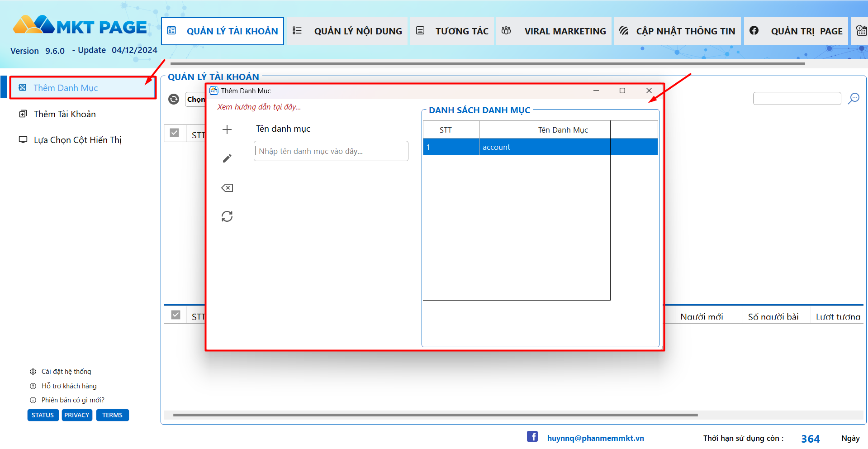Open the huynnq@phanmemmkt.vn link
Image resolution: width=868 pixels, height=449 pixels.
point(595,438)
